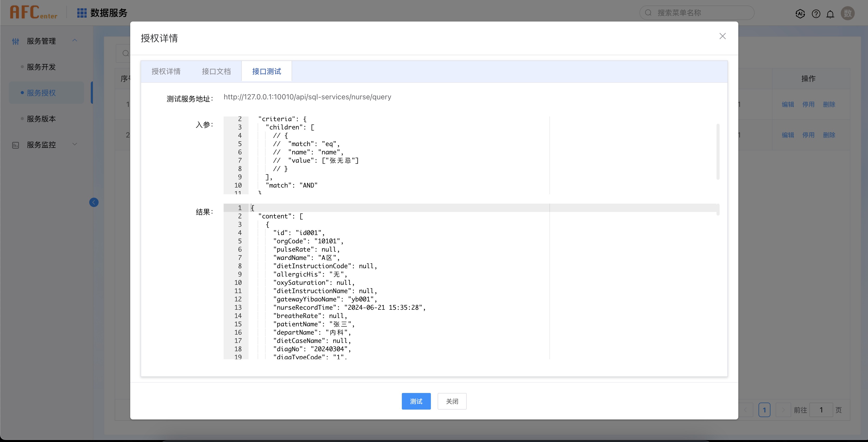Image resolution: width=868 pixels, height=442 pixels.
Task: Focus the 前往 page number input
Action: (x=821, y=410)
